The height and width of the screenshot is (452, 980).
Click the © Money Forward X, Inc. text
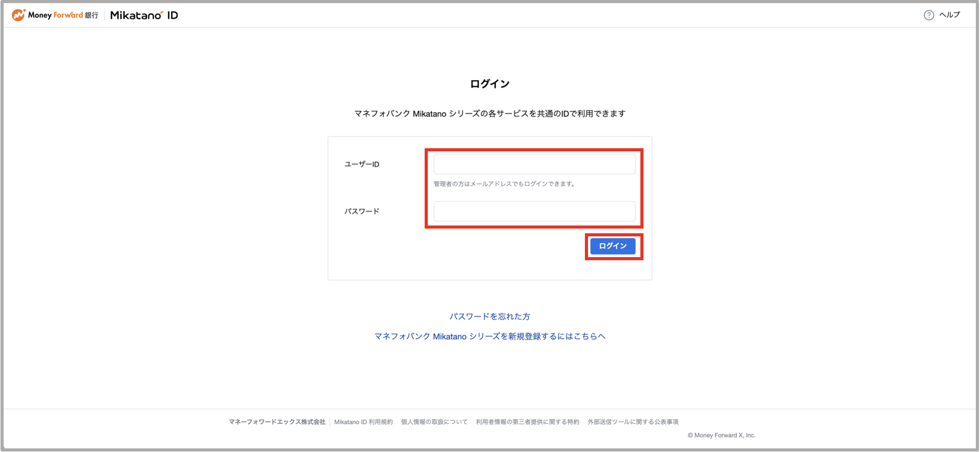pyautogui.click(x=721, y=435)
